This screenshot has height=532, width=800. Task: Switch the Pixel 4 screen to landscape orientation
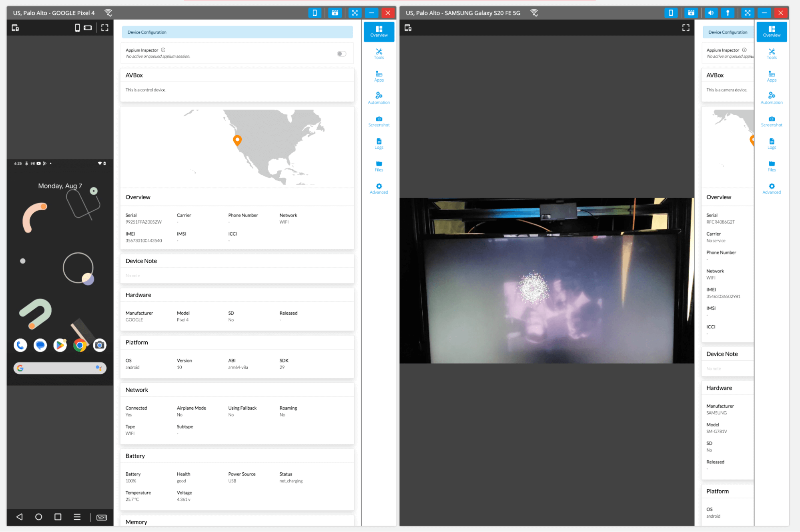pyautogui.click(x=88, y=28)
